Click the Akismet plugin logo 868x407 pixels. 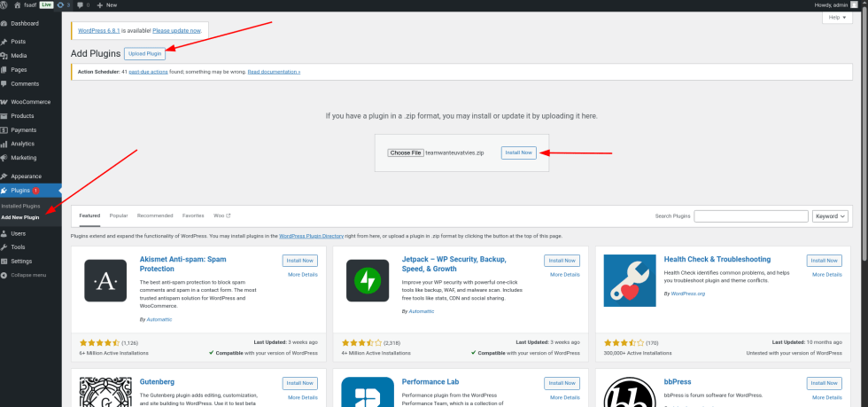pos(105,281)
